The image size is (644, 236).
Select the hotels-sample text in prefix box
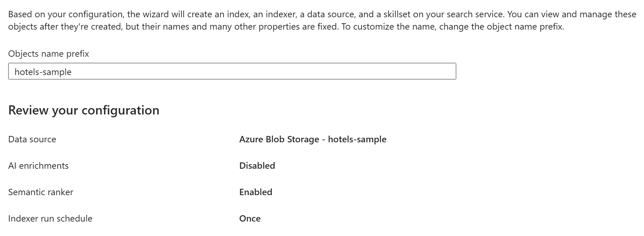pos(42,72)
